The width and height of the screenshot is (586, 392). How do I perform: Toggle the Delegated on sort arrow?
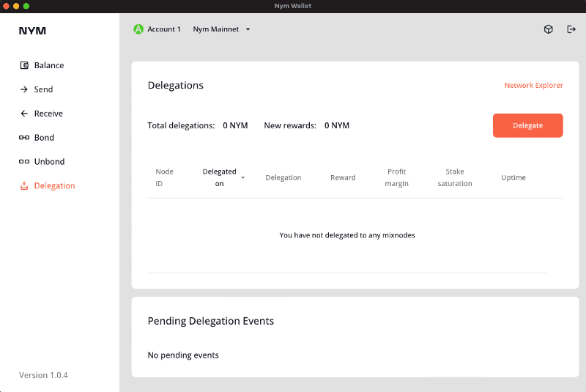[x=242, y=178]
